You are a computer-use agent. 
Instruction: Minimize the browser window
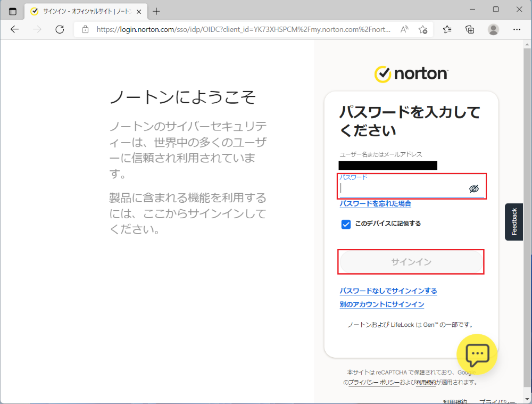(472, 10)
